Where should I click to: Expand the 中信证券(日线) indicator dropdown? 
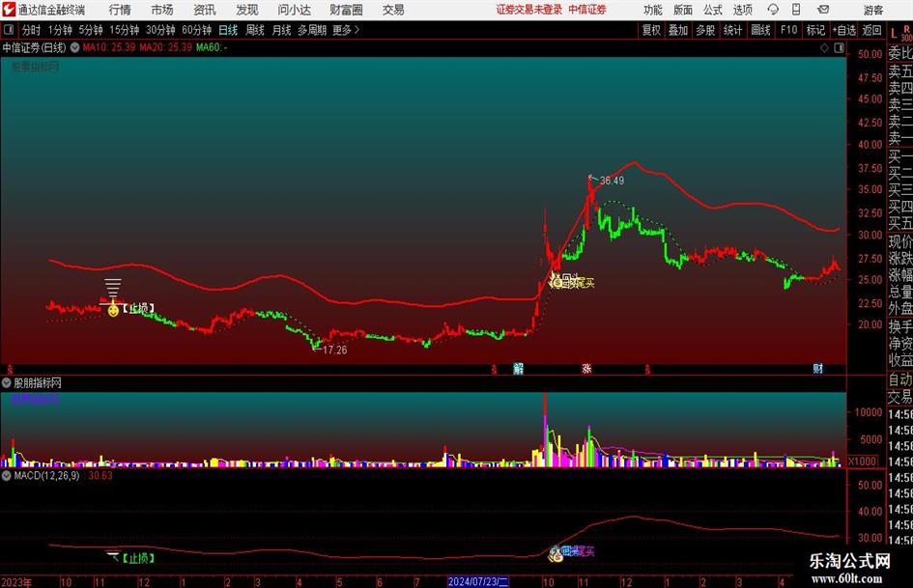pos(75,47)
